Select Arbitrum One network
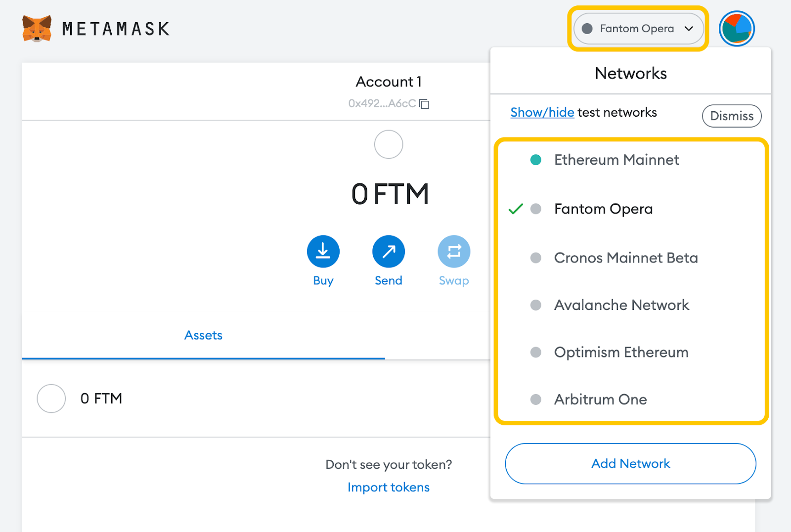791x532 pixels. click(x=631, y=399)
